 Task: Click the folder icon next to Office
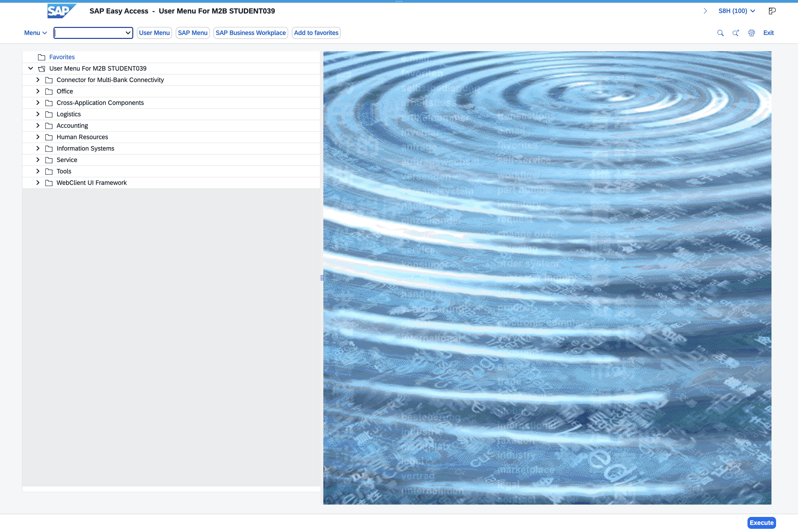click(49, 91)
